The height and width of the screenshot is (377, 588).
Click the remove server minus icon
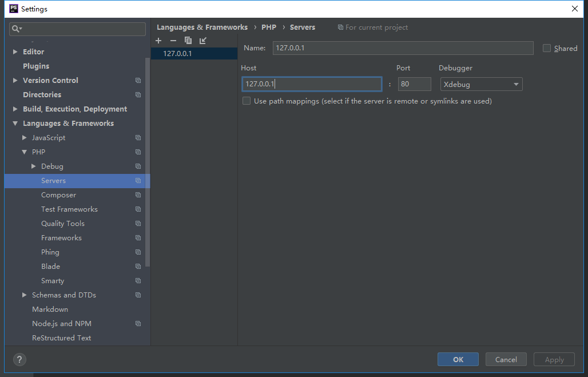tap(173, 41)
